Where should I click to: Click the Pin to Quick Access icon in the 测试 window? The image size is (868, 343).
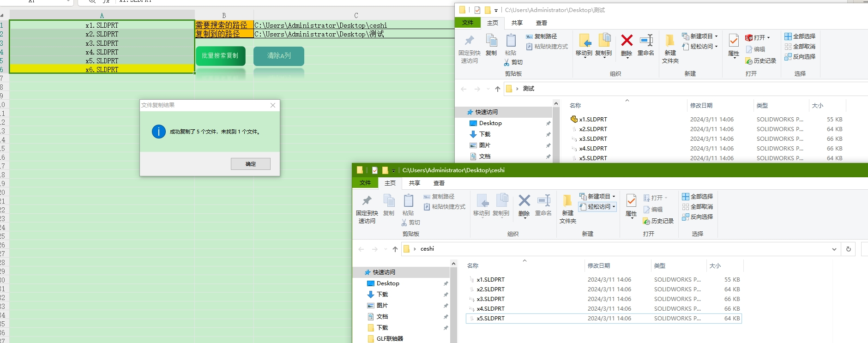click(x=470, y=41)
